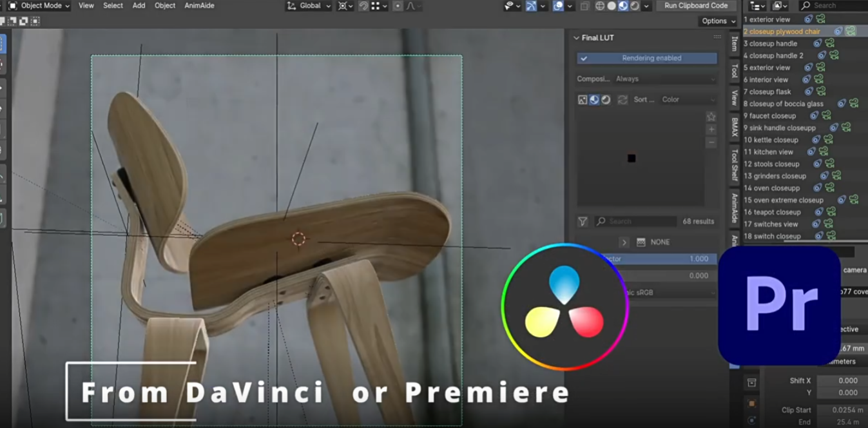Collapse the Final LUT panel
Viewport: 868px width, 428px height.
[x=577, y=38]
